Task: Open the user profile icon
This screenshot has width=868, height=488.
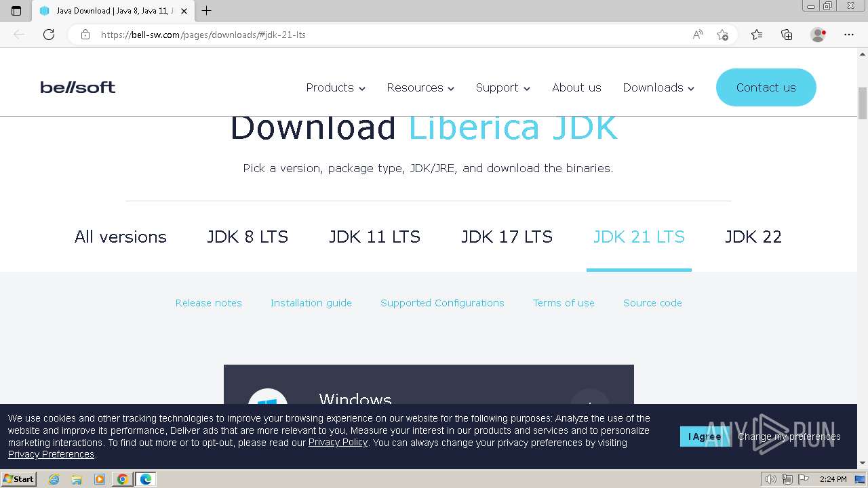Action: point(818,35)
